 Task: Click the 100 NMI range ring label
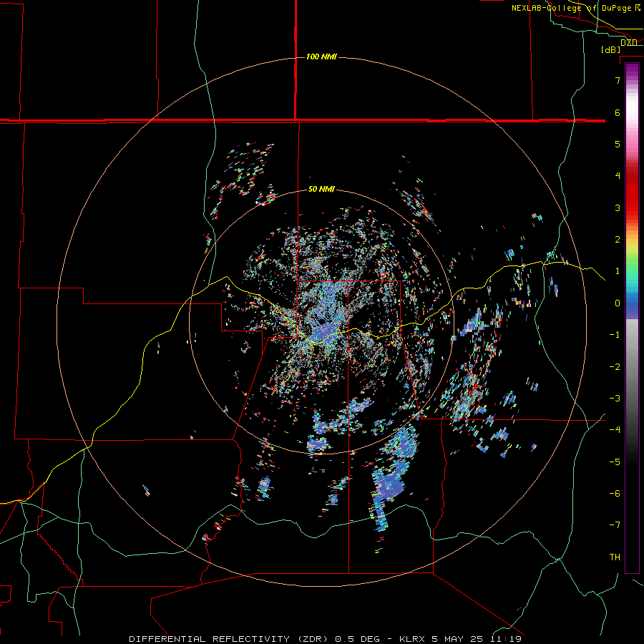[x=321, y=57]
